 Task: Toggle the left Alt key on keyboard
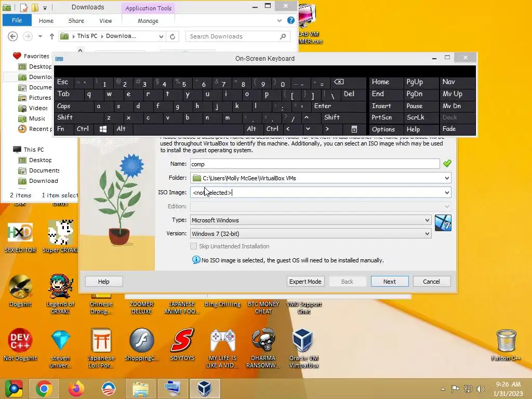123,129
